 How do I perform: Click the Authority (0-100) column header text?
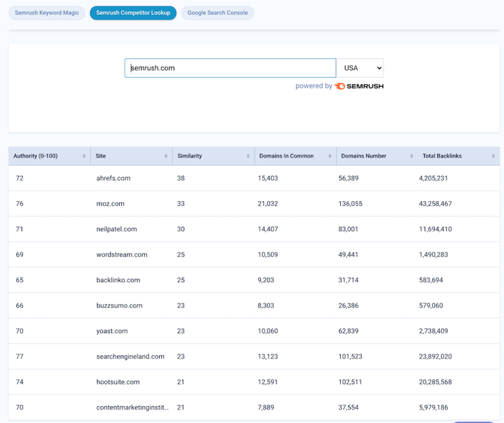tap(36, 156)
